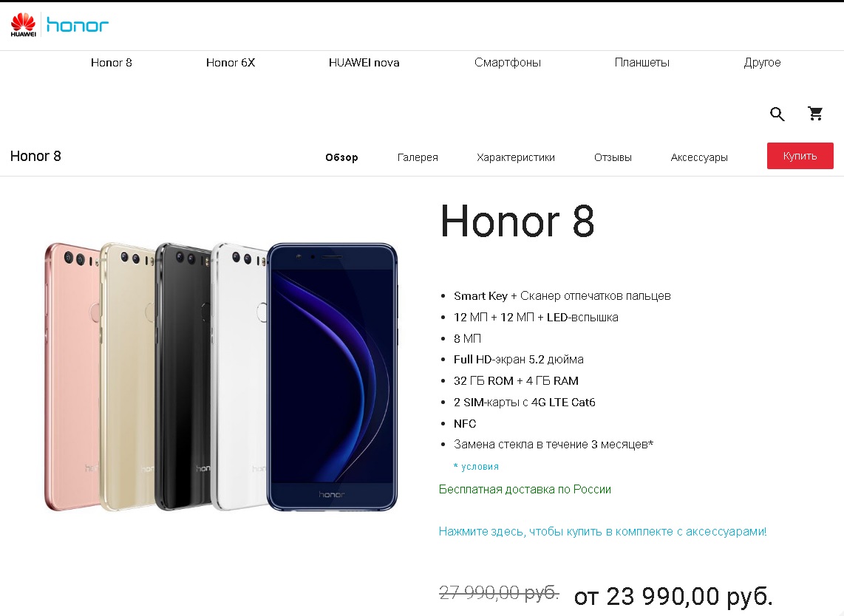Click the Huawei flower logo

click(x=23, y=25)
